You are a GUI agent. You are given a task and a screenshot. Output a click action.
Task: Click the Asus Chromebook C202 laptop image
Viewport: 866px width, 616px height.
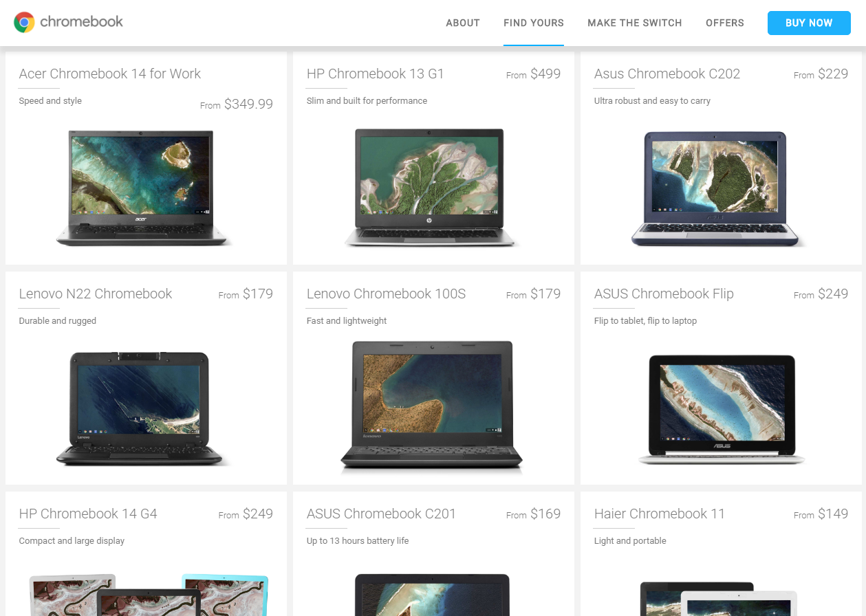715,189
